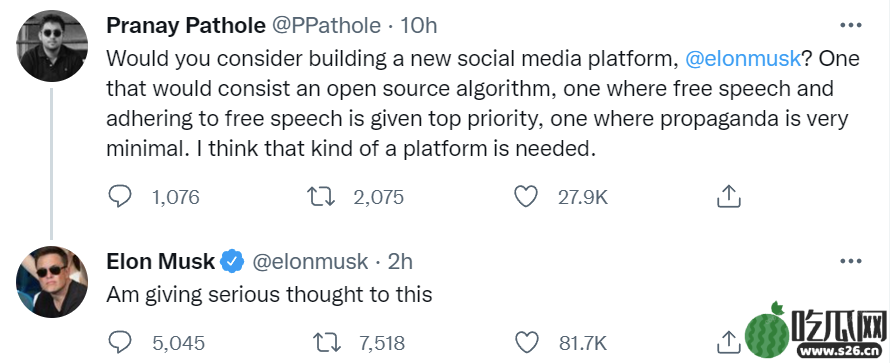Reply to Elon Musk's tweet

120,343
